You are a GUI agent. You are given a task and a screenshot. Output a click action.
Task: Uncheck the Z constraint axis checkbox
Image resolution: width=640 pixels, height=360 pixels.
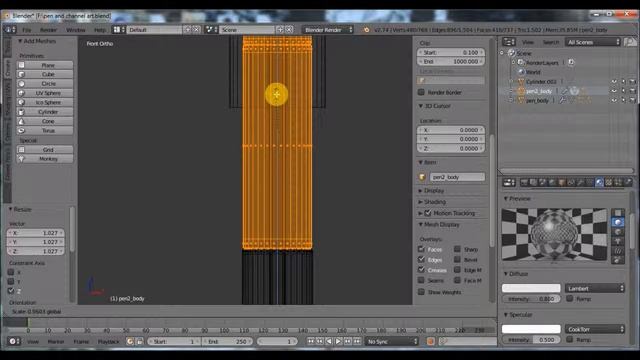(11, 291)
